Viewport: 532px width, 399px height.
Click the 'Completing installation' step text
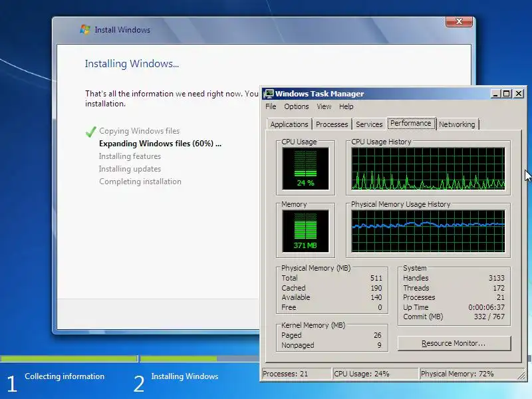tap(140, 182)
